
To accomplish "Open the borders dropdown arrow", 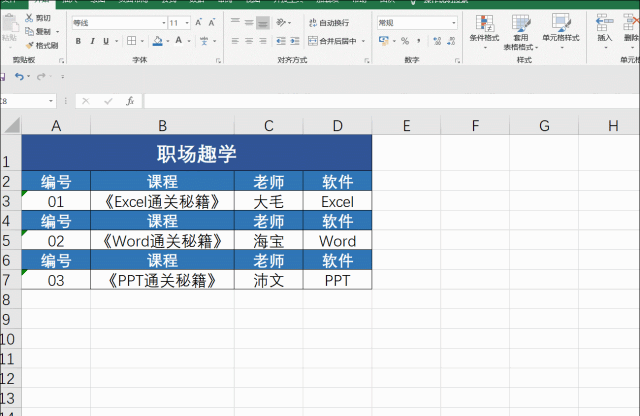I will [x=142, y=41].
